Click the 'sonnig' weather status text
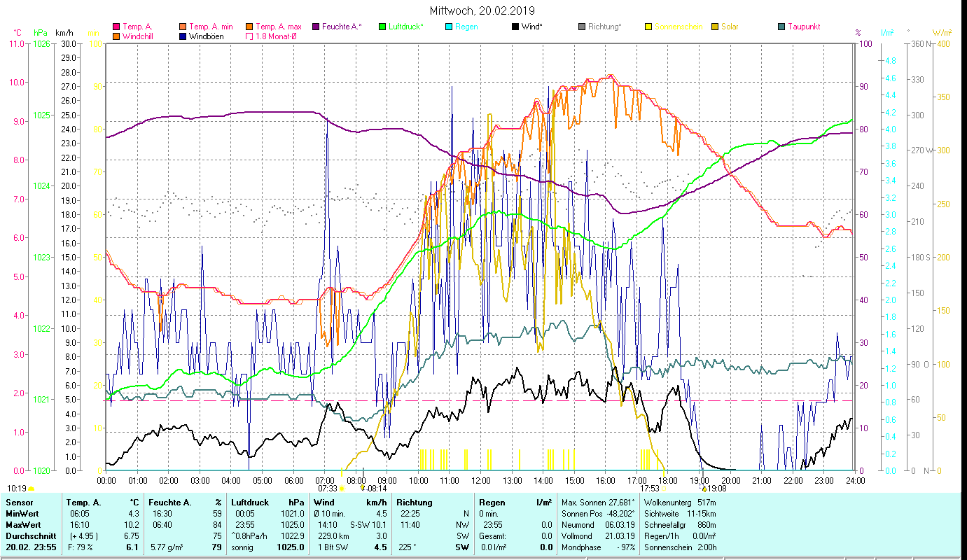 pos(244,547)
